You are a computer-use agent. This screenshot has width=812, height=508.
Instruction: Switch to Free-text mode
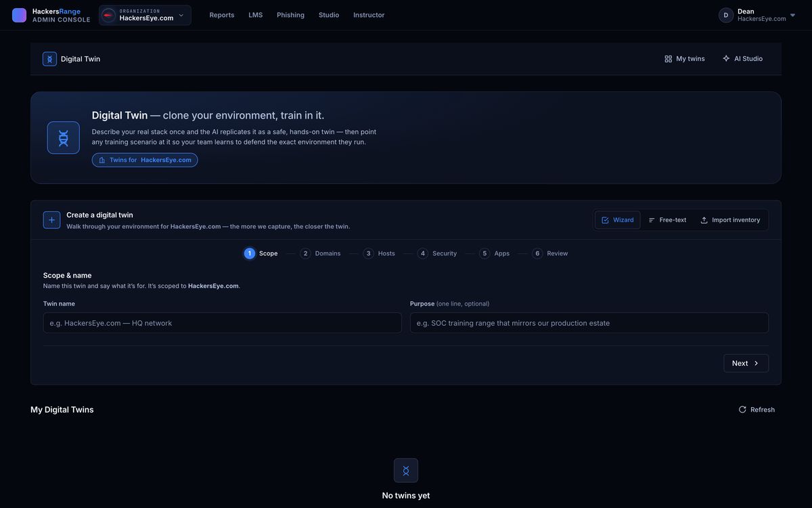[x=667, y=220]
